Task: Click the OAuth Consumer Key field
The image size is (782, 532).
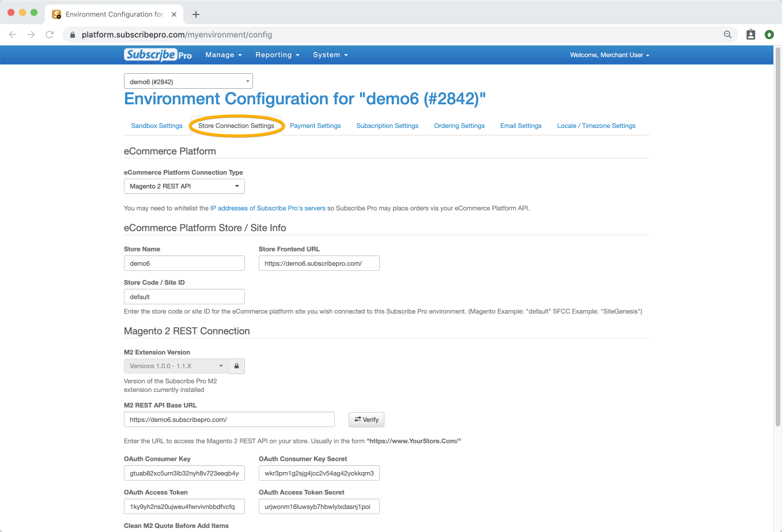Action: pyautogui.click(x=184, y=473)
